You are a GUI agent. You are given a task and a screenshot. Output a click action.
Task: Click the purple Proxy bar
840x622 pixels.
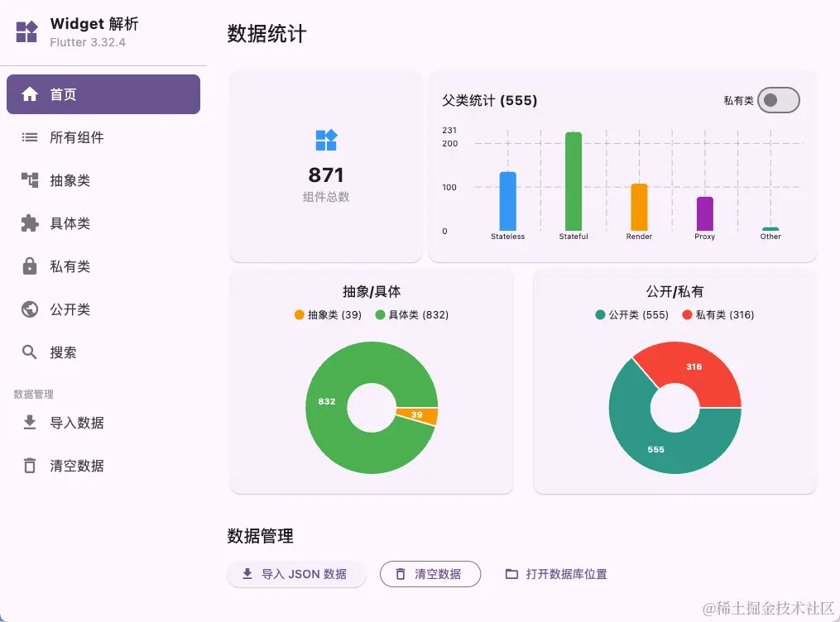pos(705,213)
